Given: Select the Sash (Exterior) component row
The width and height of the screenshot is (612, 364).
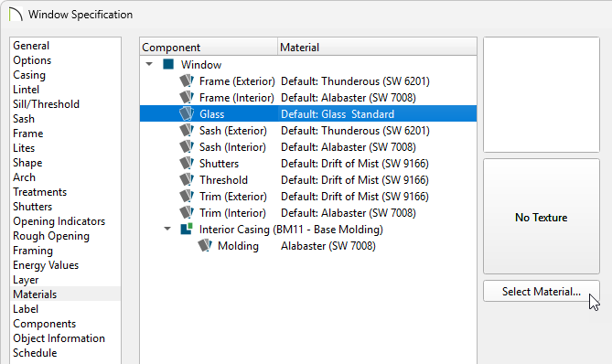Looking at the screenshot, I should [x=308, y=130].
